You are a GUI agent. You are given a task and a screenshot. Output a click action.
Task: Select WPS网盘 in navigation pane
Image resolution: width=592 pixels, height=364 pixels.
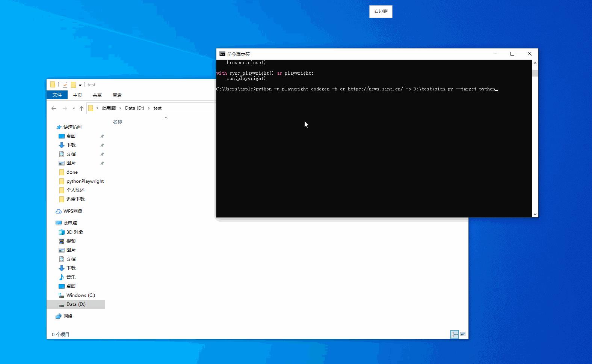[x=73, y=211]
